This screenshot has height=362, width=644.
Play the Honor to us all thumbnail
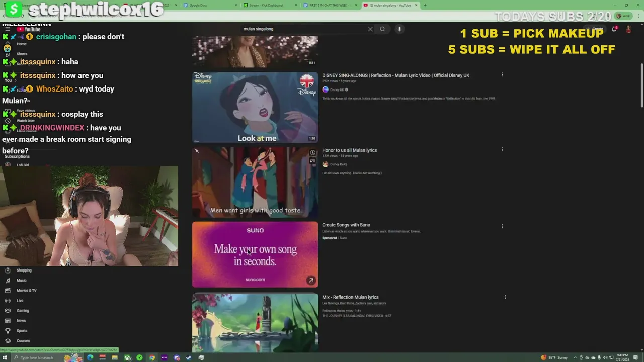tap(255, 183)
